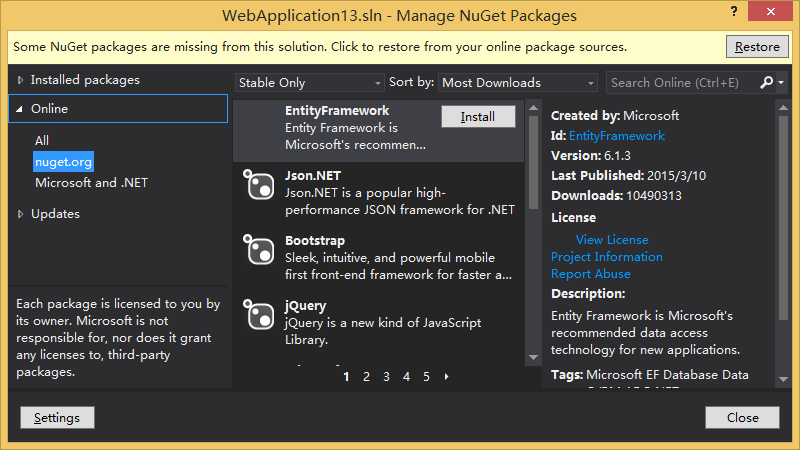This screenshot has width=800, height=450.
Task: Click the Json.NET package icon
Action: pyautogui.click(x=259, y=184)
